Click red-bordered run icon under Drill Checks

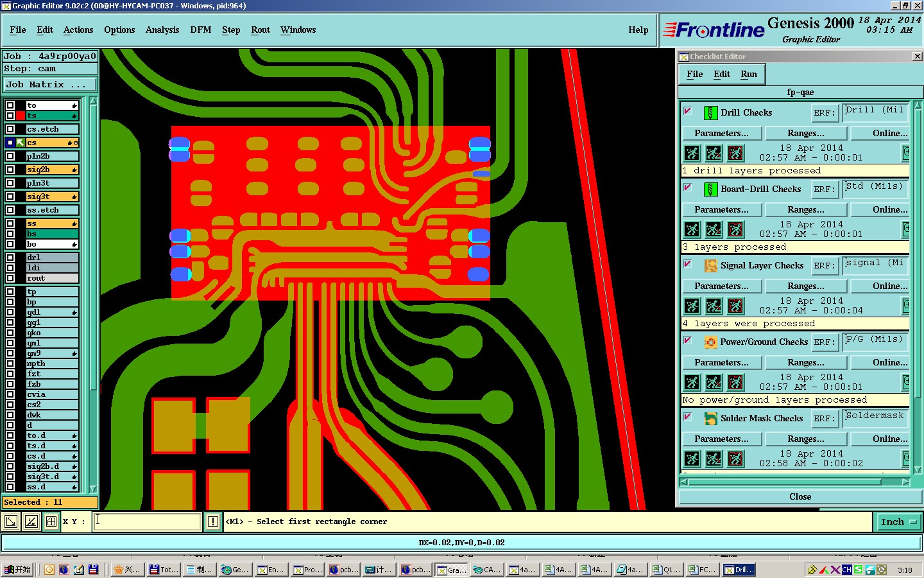point(735,153)
